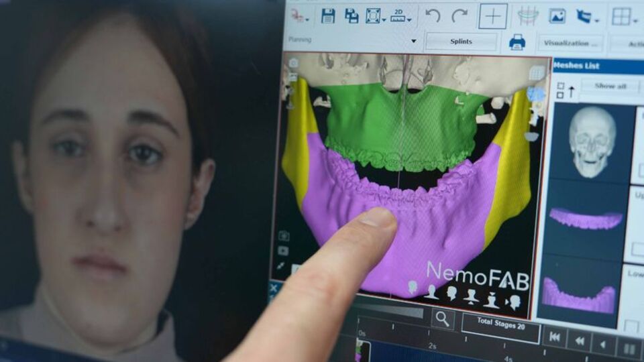Click the video record icon left of viewport

283,251
